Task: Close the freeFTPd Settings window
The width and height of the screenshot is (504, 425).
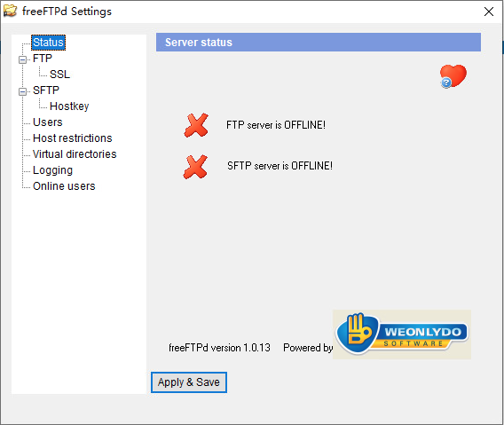Action: (x=489, y=12)
